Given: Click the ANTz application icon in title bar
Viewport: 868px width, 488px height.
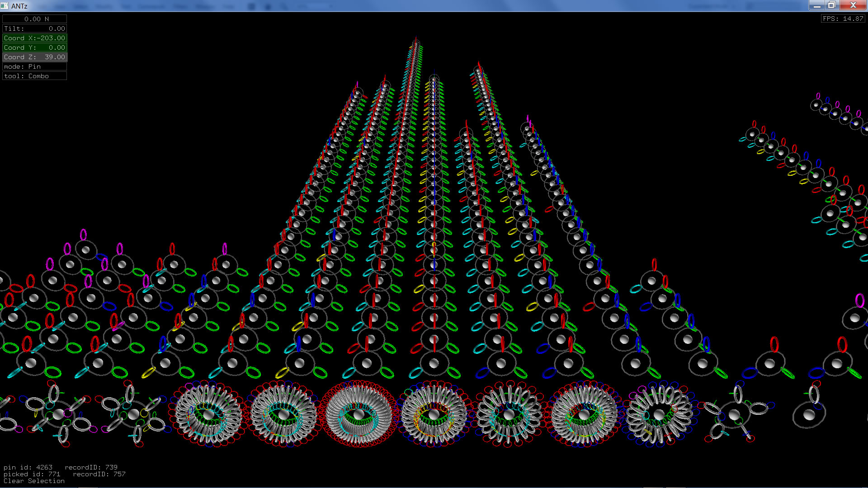Looking at the screenshot, I should click(5, 6).
